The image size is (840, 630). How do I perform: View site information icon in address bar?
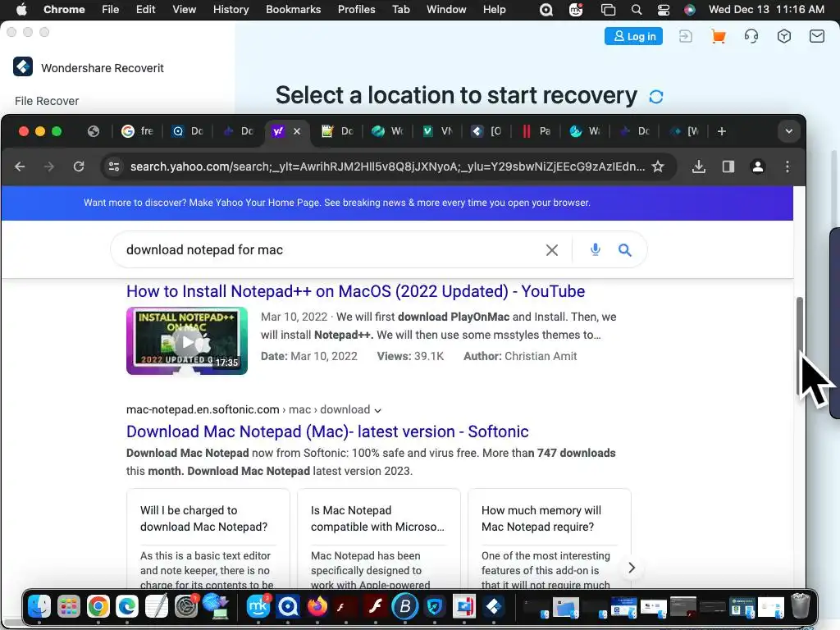113,167
